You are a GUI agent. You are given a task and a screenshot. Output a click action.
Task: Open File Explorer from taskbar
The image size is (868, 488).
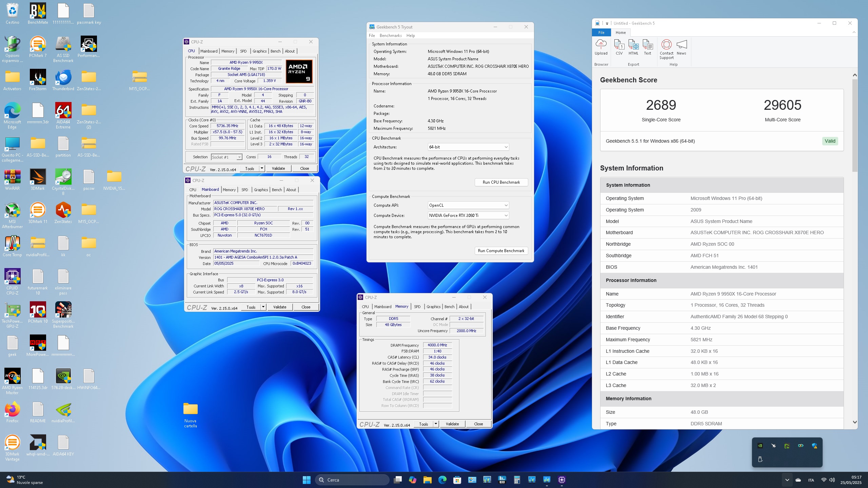427,480
